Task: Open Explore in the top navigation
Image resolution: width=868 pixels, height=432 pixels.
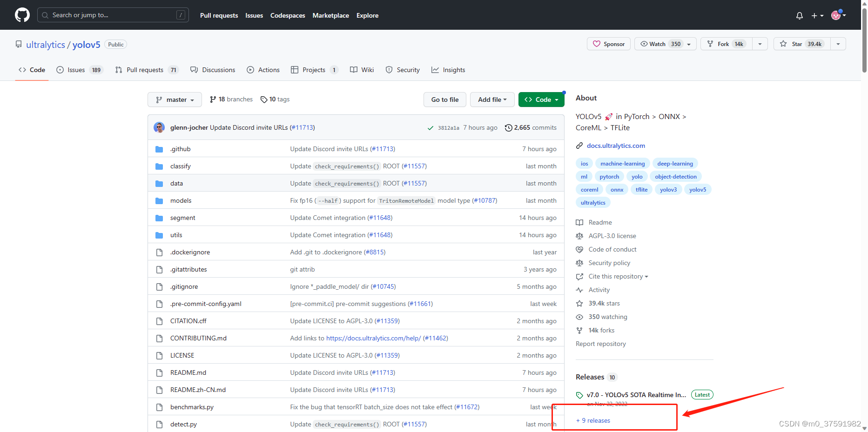Action: click(x=367, y=15)
